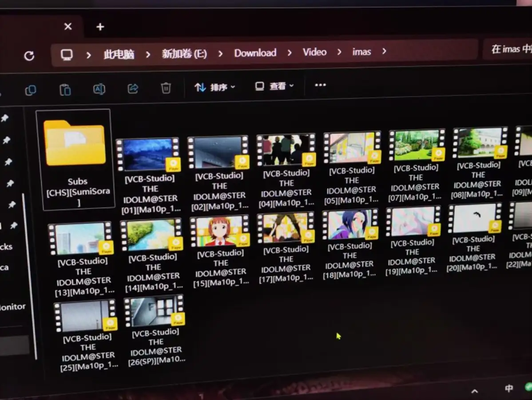Expand the chevron after imas in breadcrumb
The image size is (532, 400).
tap(384, 52)
